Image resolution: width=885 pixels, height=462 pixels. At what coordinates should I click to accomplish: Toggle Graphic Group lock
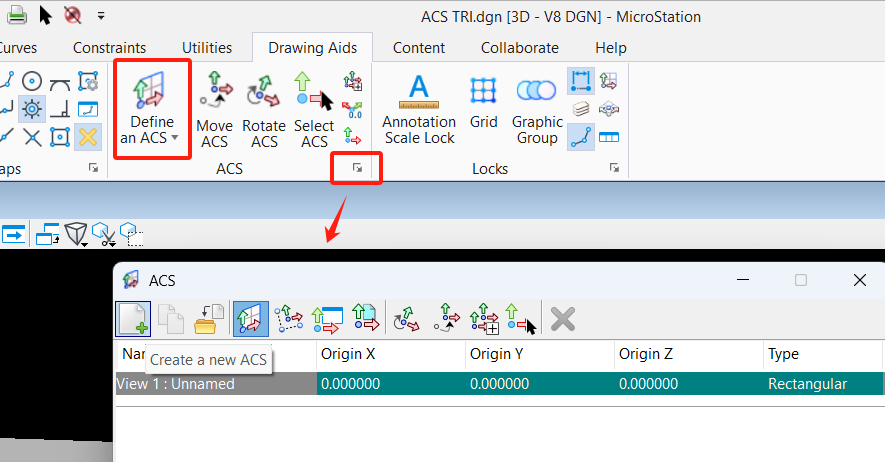coord(537,109)
